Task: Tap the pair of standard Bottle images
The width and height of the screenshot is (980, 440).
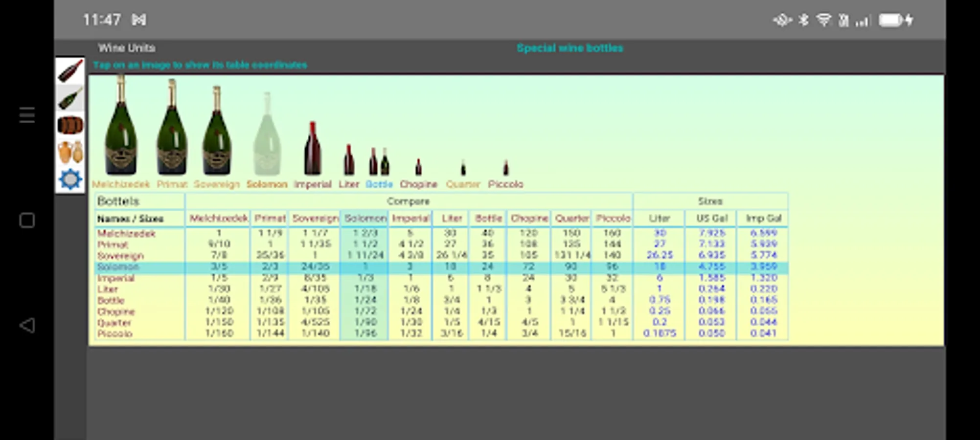Action: pyautogui.click(x=379, y=161)
